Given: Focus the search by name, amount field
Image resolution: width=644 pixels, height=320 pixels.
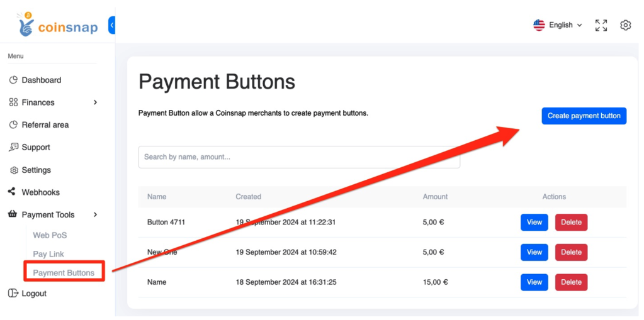Looking at the screenshot, I should coord(299,157).
